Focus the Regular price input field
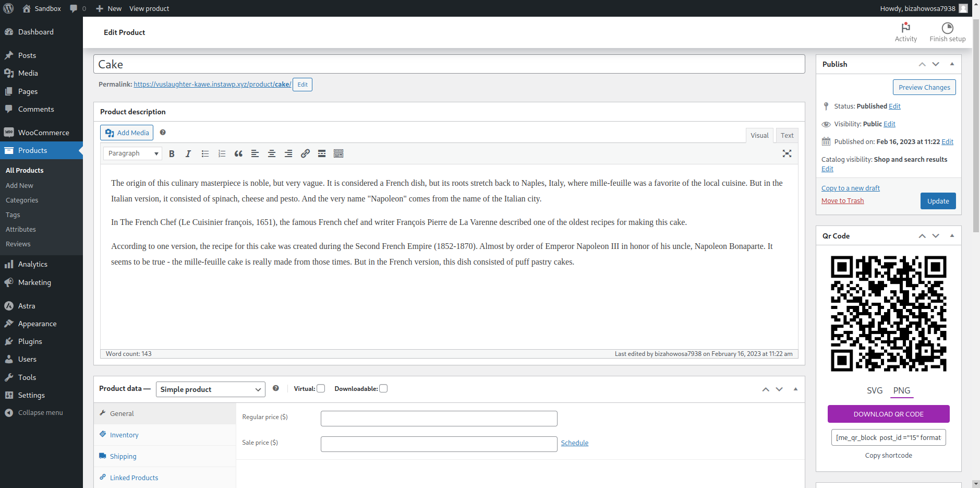The image size is (980, 488). 439,419
